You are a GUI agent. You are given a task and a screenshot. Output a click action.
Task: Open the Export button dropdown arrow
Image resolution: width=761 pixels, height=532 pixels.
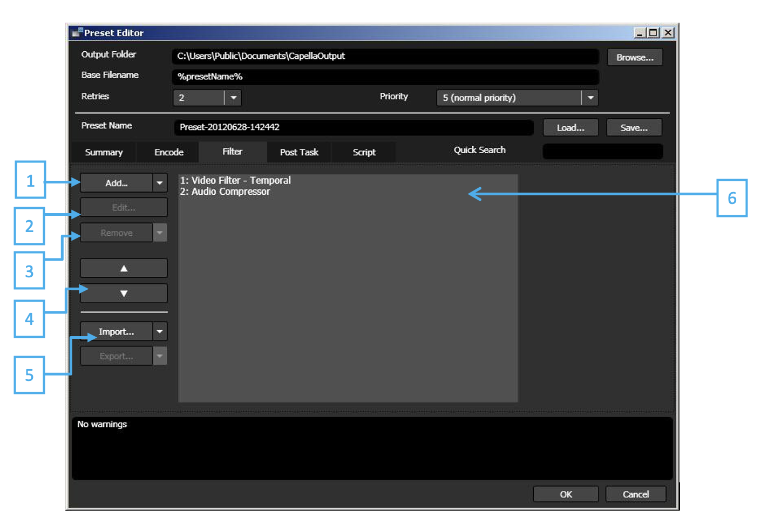point(160,356)
